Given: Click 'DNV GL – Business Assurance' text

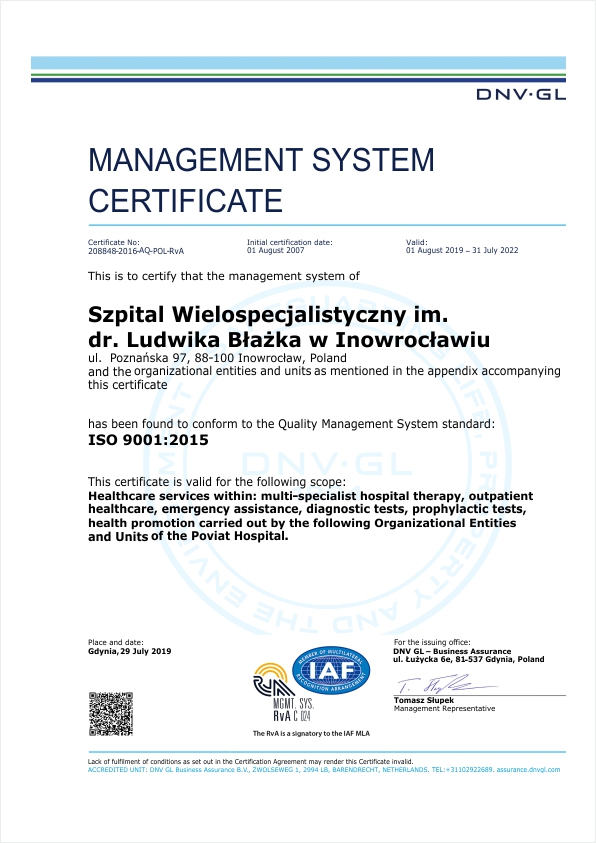Looking at the screenshot, I should click(x=452, y=651).
